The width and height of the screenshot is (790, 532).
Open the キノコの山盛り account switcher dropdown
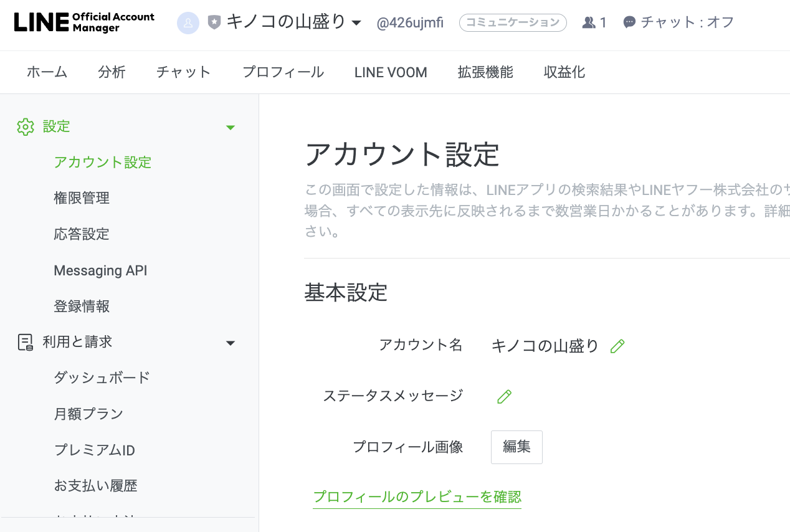[293, 22]
